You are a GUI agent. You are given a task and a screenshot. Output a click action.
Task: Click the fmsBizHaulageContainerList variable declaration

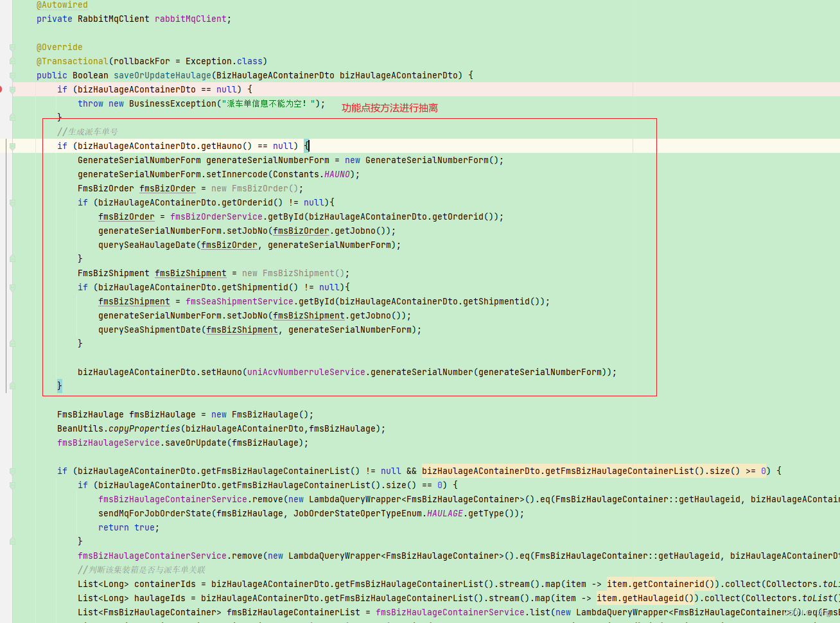tap(293, 612)
